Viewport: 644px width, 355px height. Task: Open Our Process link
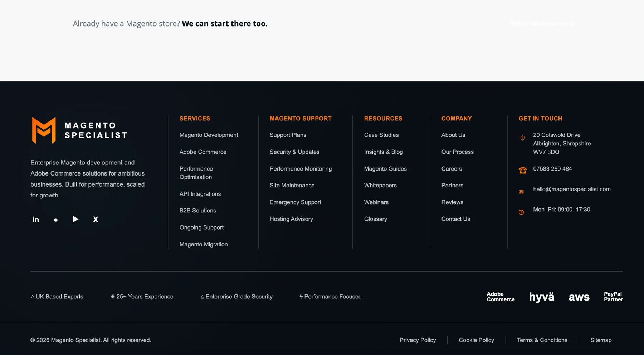click(458, 152)
